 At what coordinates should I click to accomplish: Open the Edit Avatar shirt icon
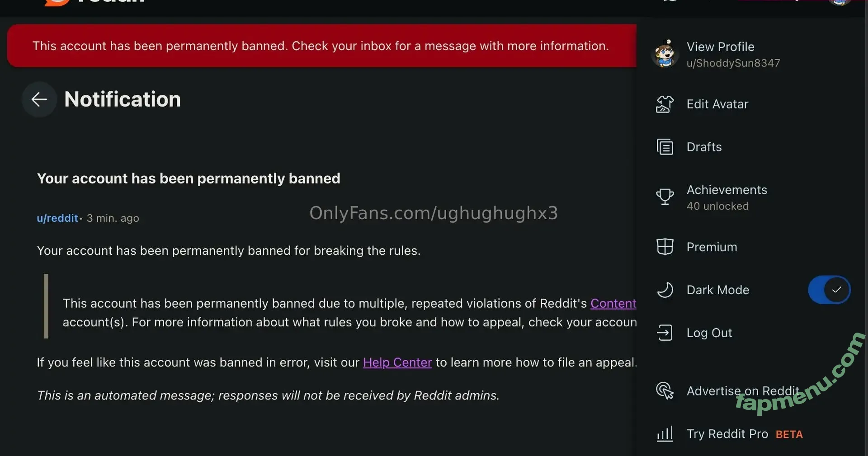665,104
